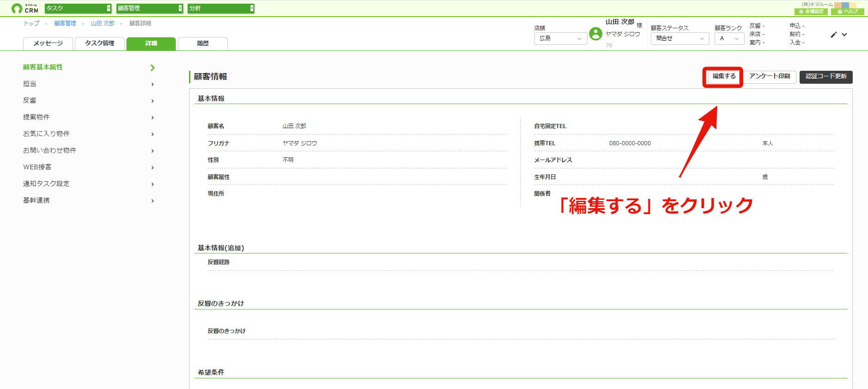
Task: Open 山田 次郎 breadcrumb link
Action: (103, 24)
